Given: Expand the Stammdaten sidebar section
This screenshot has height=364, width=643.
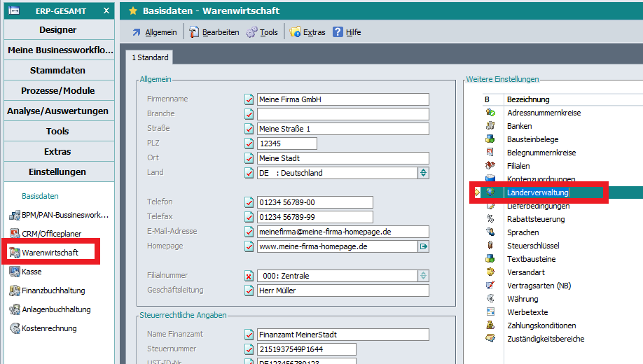Looking at the screenshot, I should coord(57,71).
